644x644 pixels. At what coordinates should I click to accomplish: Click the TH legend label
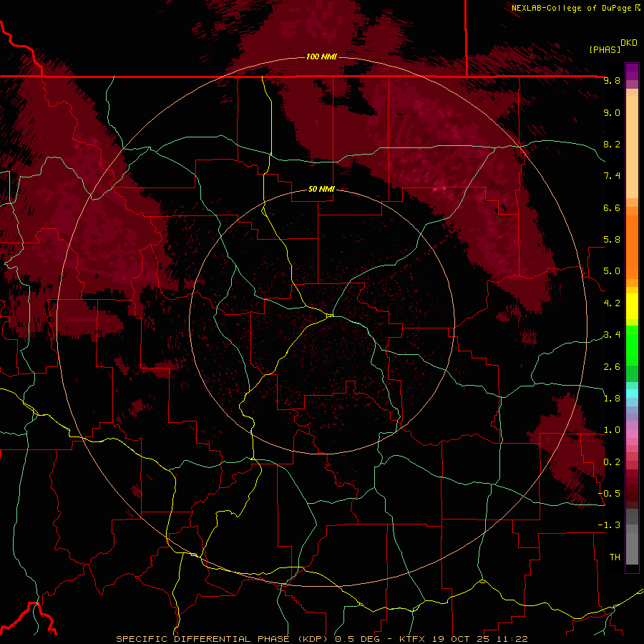click(615, 557)
